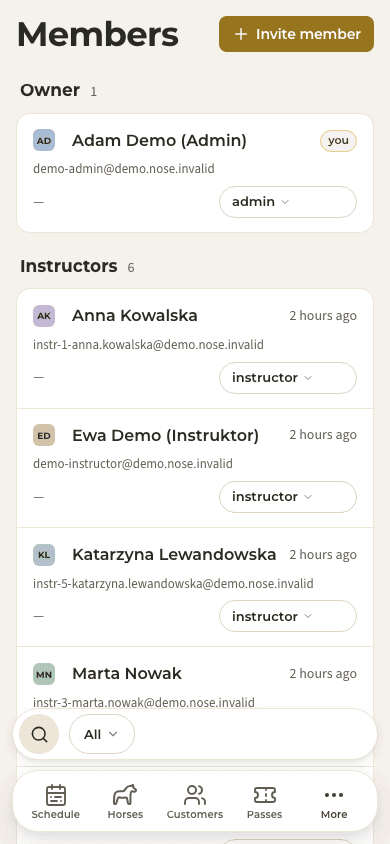Go to Horses via horse icon
This screenshot has height=844, width=390.
click(125, 795)
